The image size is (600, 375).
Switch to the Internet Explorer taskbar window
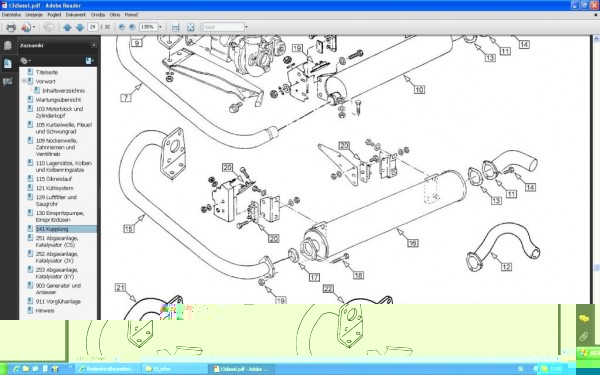click(x=107, y=369)
